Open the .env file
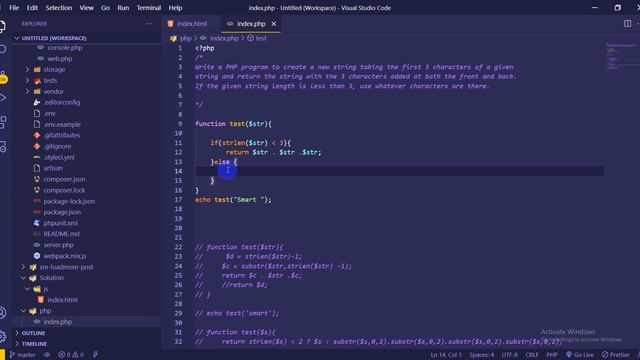This screenshot has width=640, height=360. [49, 113]
